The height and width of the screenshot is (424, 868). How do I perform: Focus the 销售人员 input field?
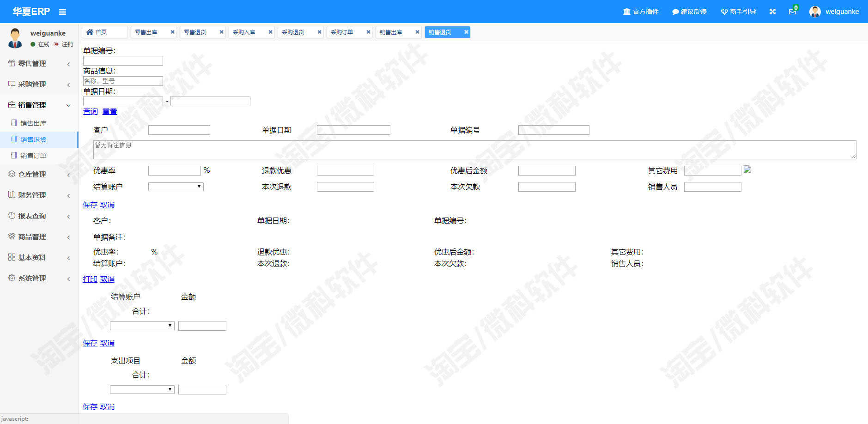tap(713, 187)
